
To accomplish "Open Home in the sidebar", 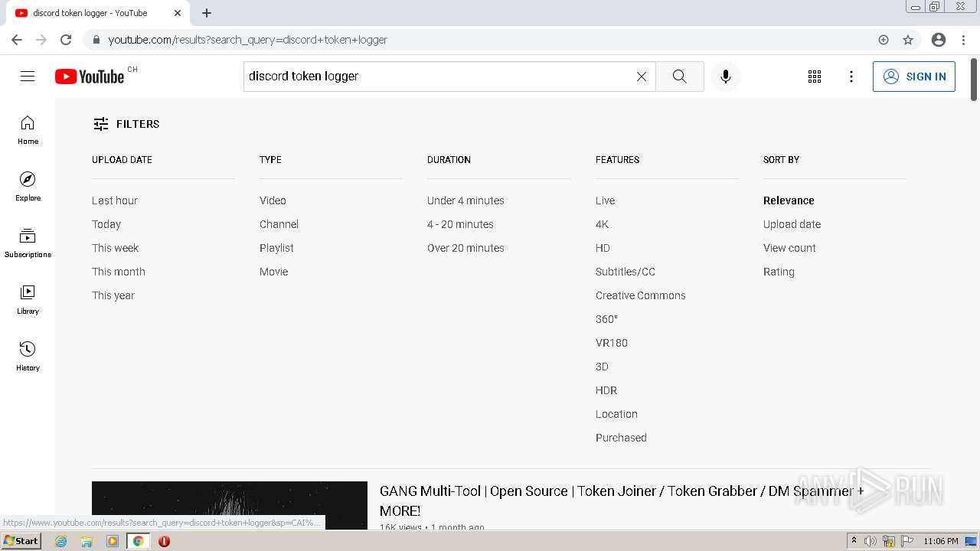I will 28,129.
